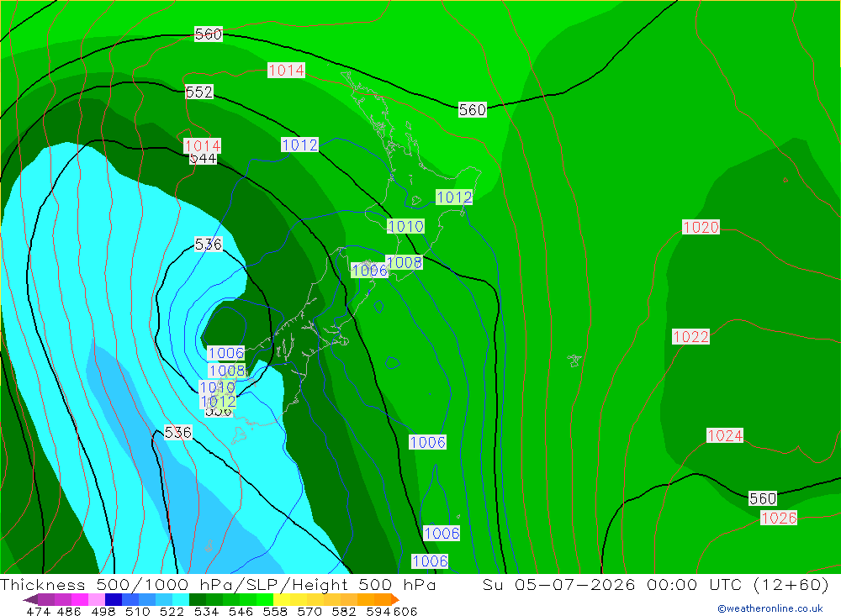841x616 pixels.
Task: Click the legend value 570
Action: (309, 612)
